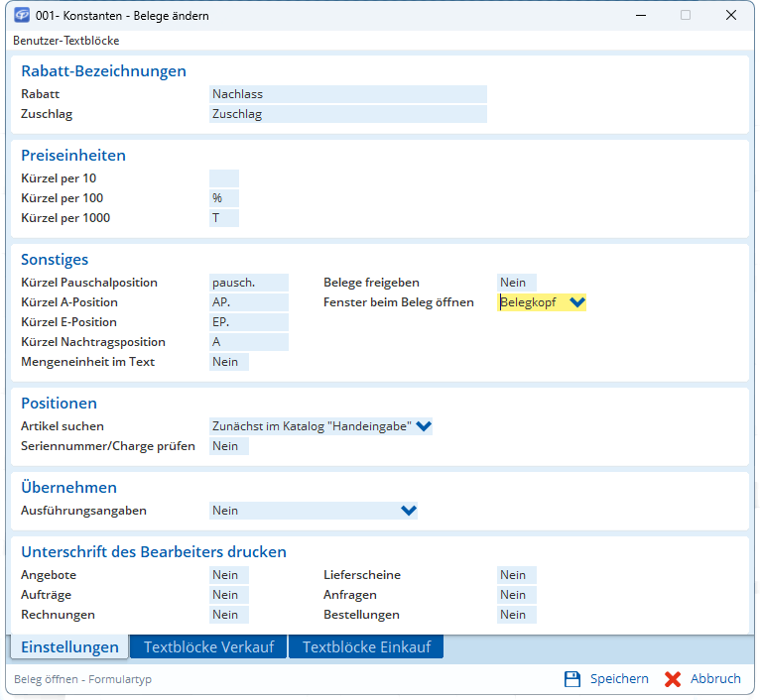The height and width of the screenshot is (700, 760).
Task: Click the red X Abbruch icon
Action: (673, 679)
